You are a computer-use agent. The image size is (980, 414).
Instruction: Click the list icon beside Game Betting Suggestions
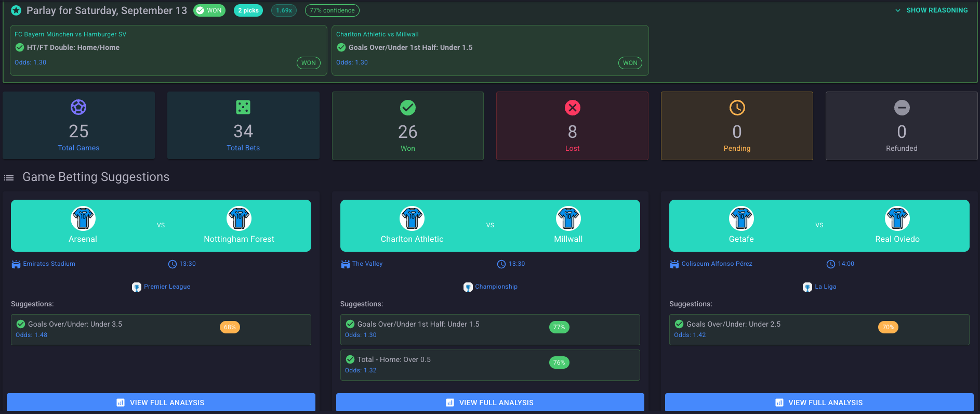(x=9, y=178)
